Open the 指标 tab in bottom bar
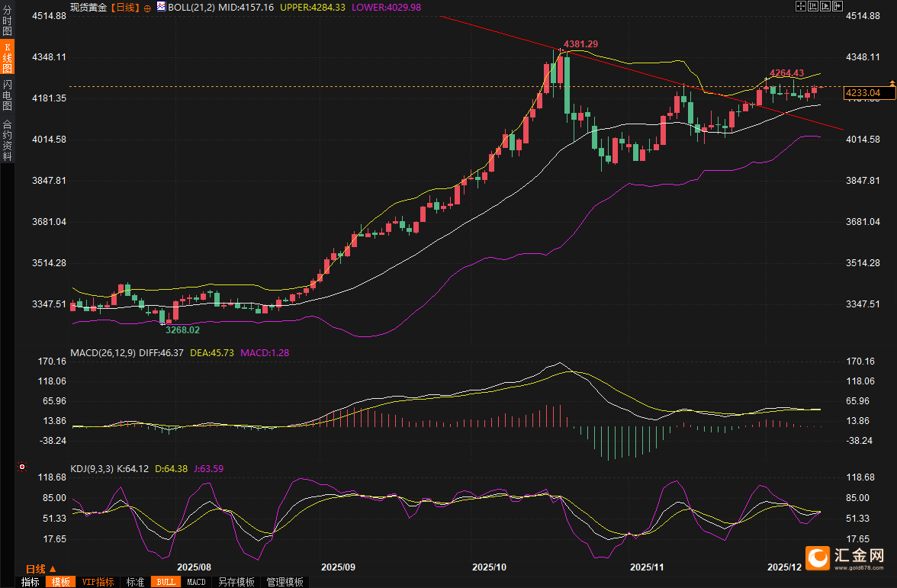This screenshot has height=588, width=897. point(31,582)
